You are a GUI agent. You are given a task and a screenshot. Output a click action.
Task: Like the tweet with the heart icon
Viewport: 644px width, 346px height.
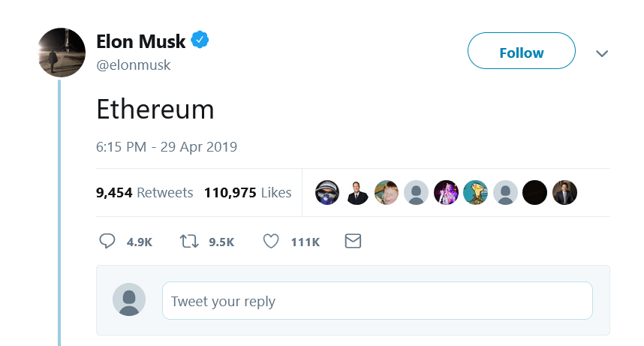pos(271,242)
